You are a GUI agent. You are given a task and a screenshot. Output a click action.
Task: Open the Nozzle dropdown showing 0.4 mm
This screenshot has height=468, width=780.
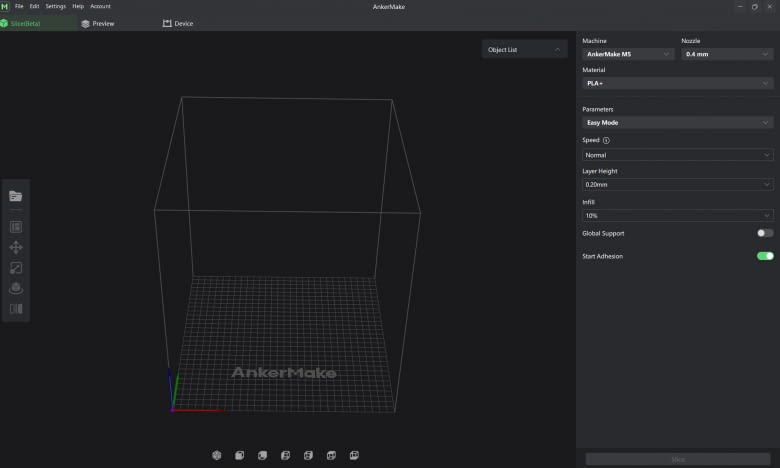click(x=727, y=54)
